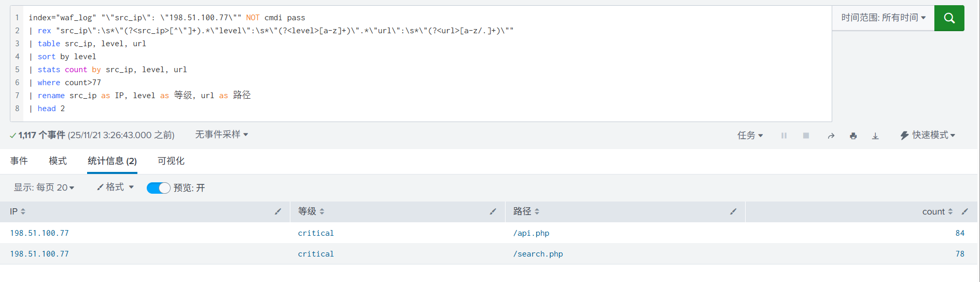This screenshot has height=282, width=980.
Task: Edit the IP column with pencil icon
Action: [278, 211]
